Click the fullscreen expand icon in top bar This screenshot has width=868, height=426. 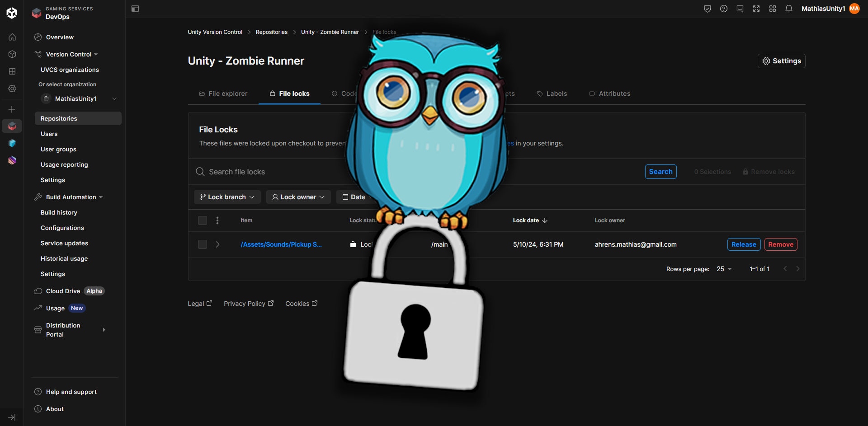pyautogui.click(x=756, y=9)
